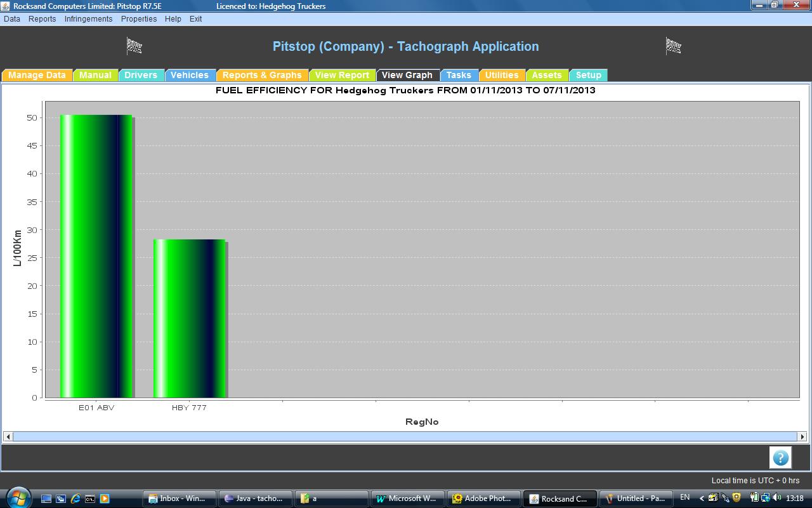
Task: Click Show Desktop in Quick Launch
Action: (x=46, y=498)
